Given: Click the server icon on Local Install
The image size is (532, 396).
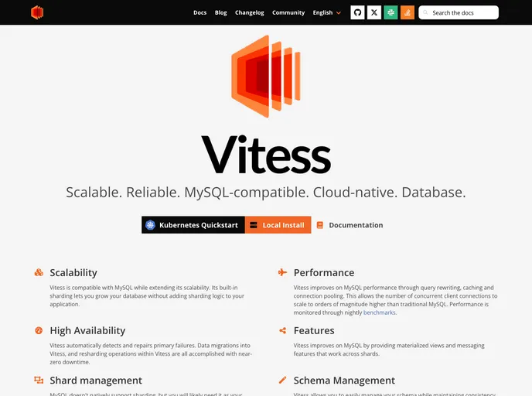Looking at the screenshot, I should [x=254, y=225].
